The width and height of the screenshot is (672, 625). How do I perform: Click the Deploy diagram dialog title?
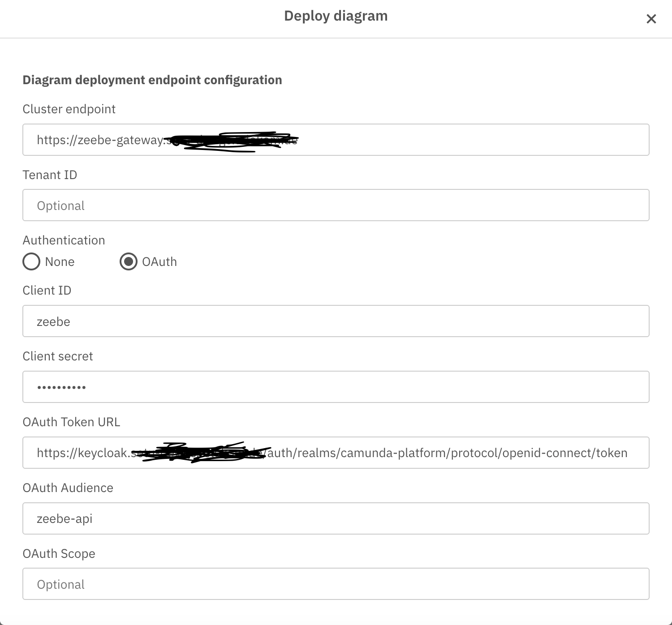pos(336,16)
